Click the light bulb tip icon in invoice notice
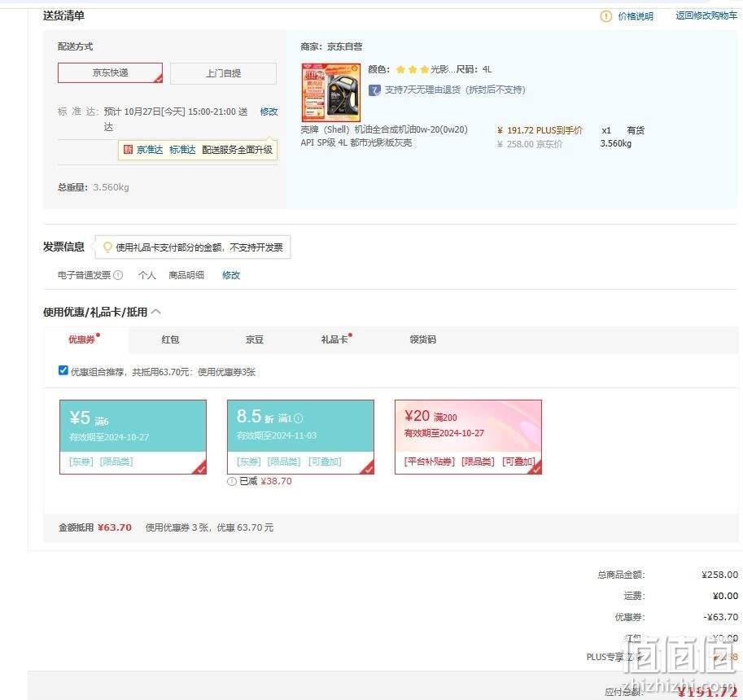Viewport: 743px width, 700px height. click(x=107, y=247)
